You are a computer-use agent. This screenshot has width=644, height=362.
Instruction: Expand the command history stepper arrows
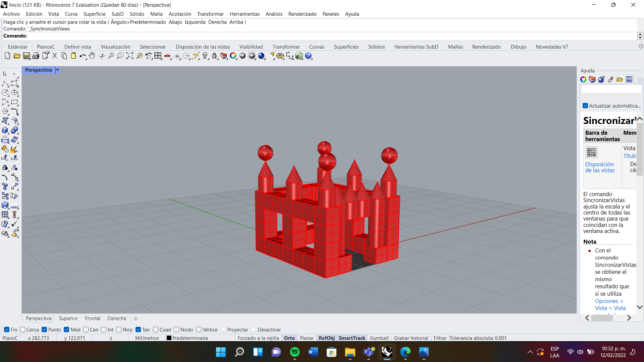coord(640,36)
